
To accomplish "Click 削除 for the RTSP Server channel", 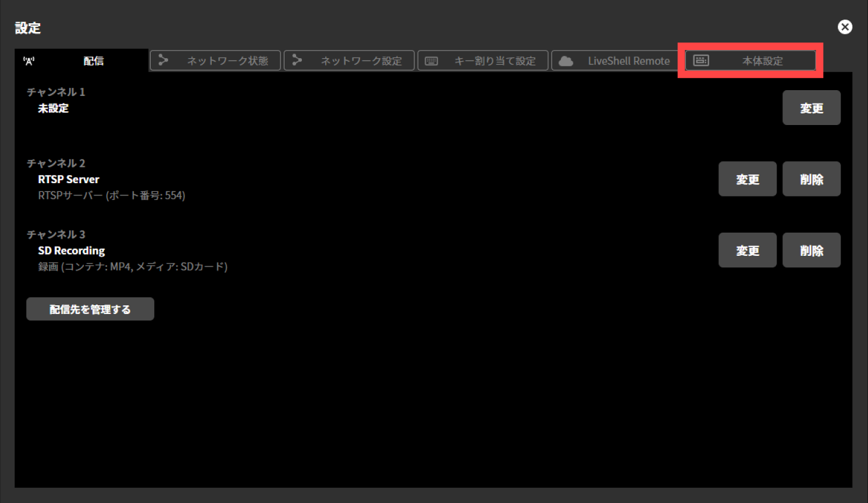I will tap(811, 179).
